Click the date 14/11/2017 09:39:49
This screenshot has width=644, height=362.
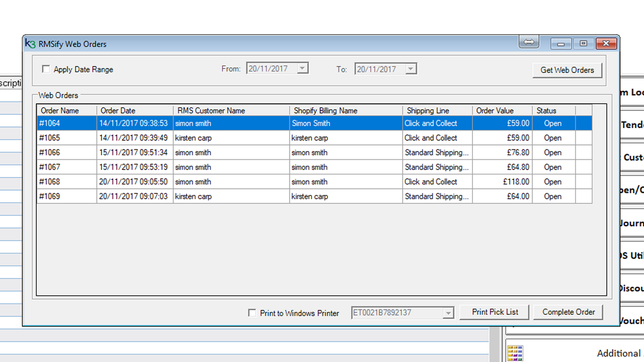pyautogui.click(x=133, y=138)
